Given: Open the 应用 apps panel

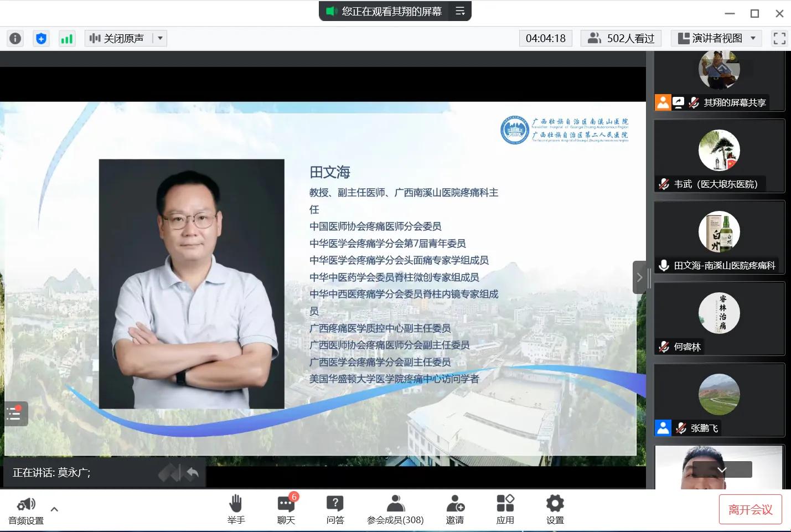Looking at the screenshot, I should click(x=505, y=508).
